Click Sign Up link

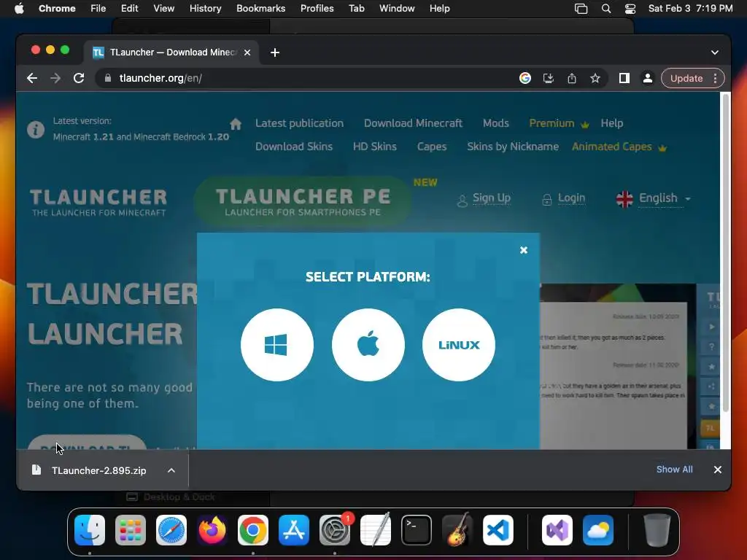coord(491,198)
